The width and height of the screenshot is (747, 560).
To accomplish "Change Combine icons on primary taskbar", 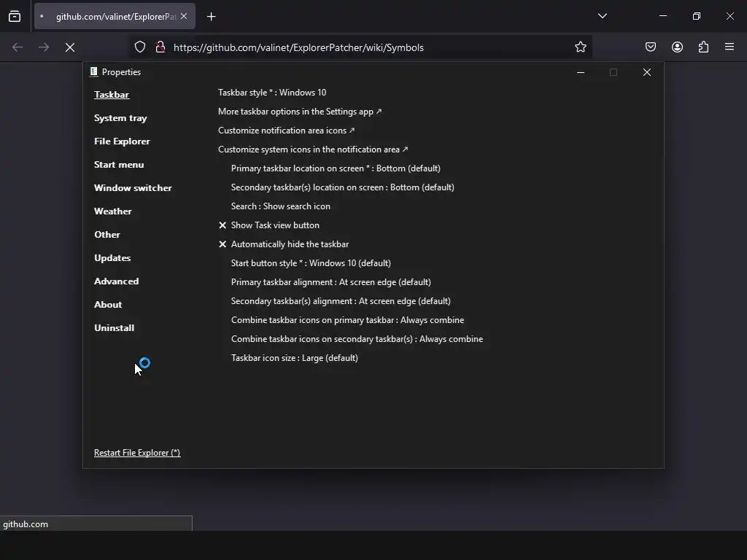I will [348, 320].
